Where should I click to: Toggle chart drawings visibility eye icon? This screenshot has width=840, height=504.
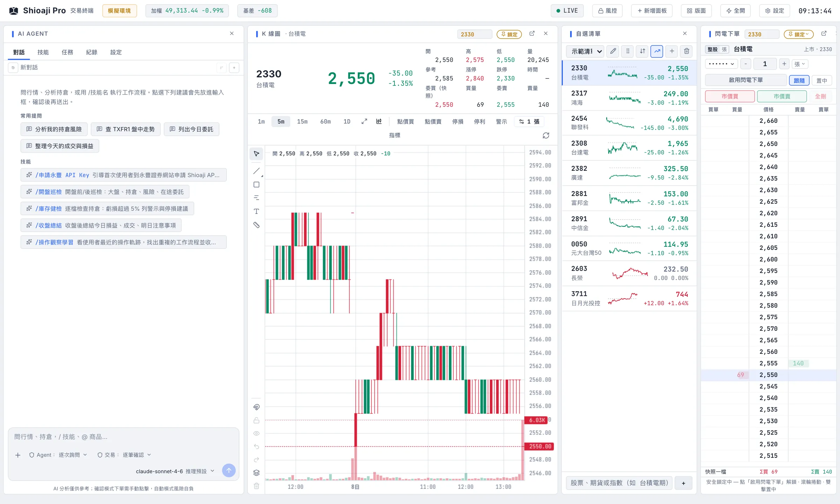(256, 433)
